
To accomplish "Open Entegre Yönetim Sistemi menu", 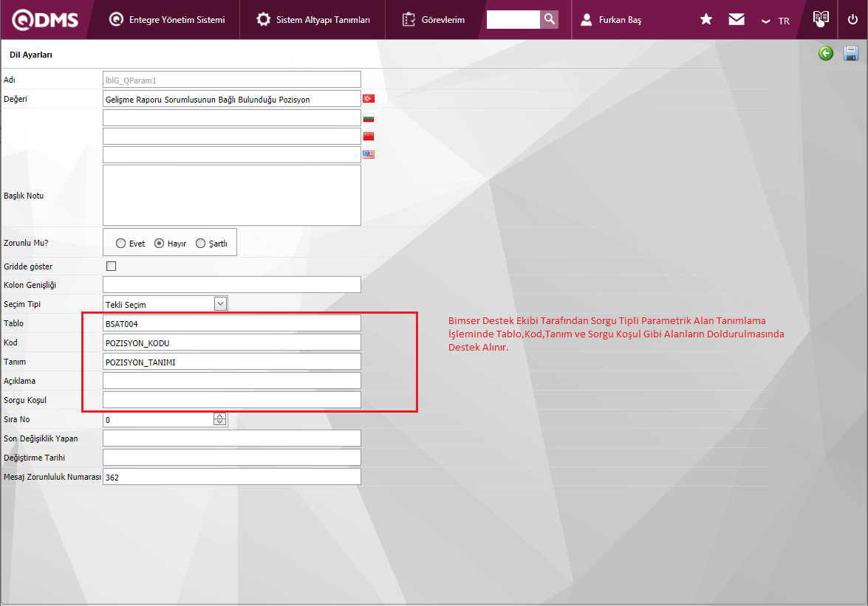I will click(x=167, y=20).
